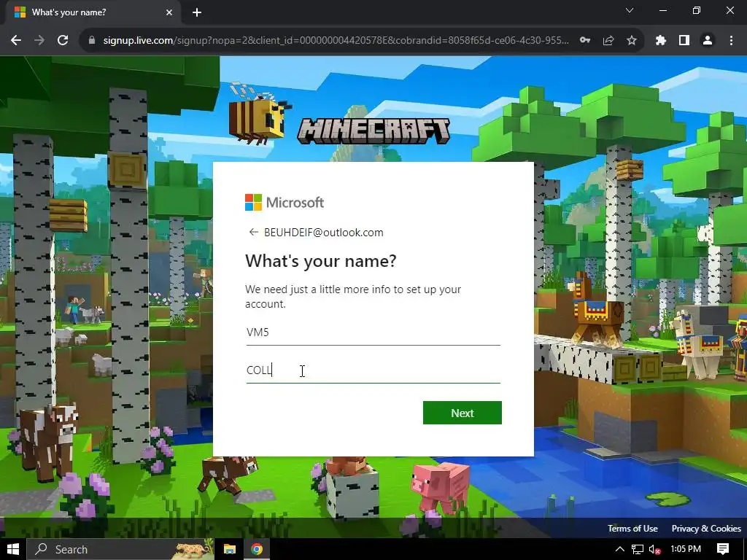Open tab search dropdown arrow
This screenshot has height=560, width=747.
[630, 10]
